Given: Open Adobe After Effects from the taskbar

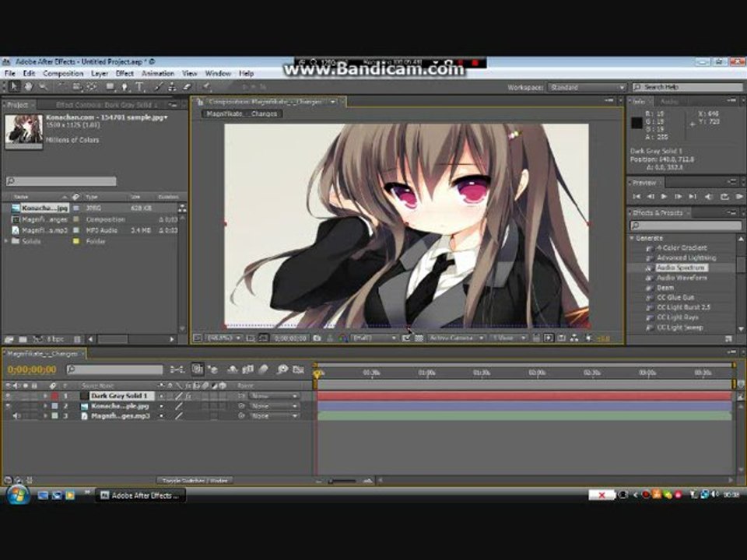Looking at the screenshot, I should (141, 495).
